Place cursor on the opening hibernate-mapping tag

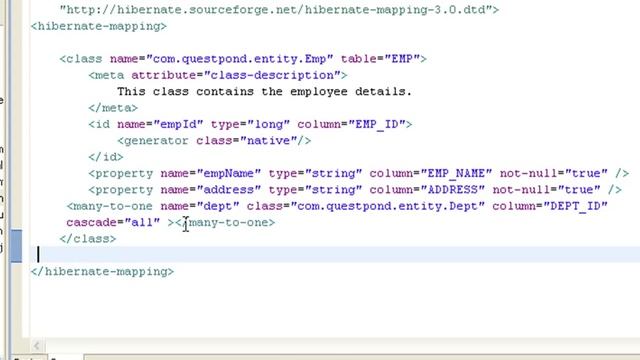click(99, 27)
